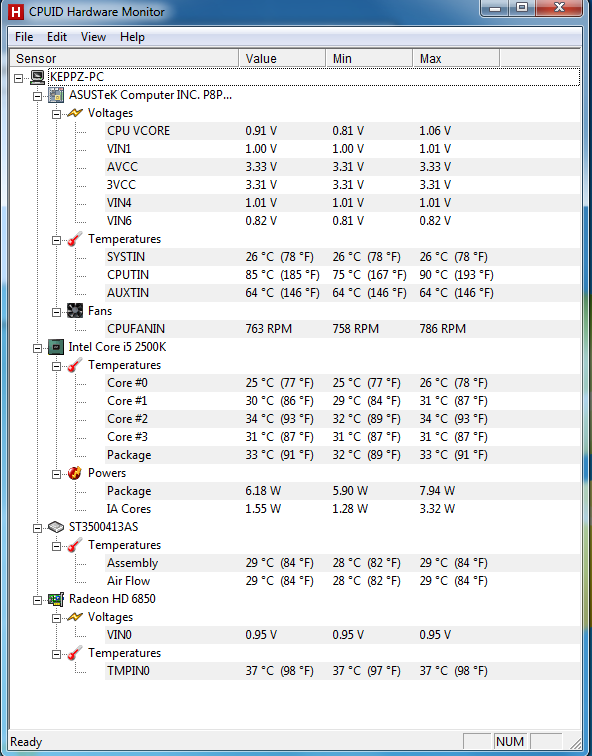This screenshot has height=756, width=592.
Task: Click the Max column header
Action: pyautogui.click(x=456, y=58)
